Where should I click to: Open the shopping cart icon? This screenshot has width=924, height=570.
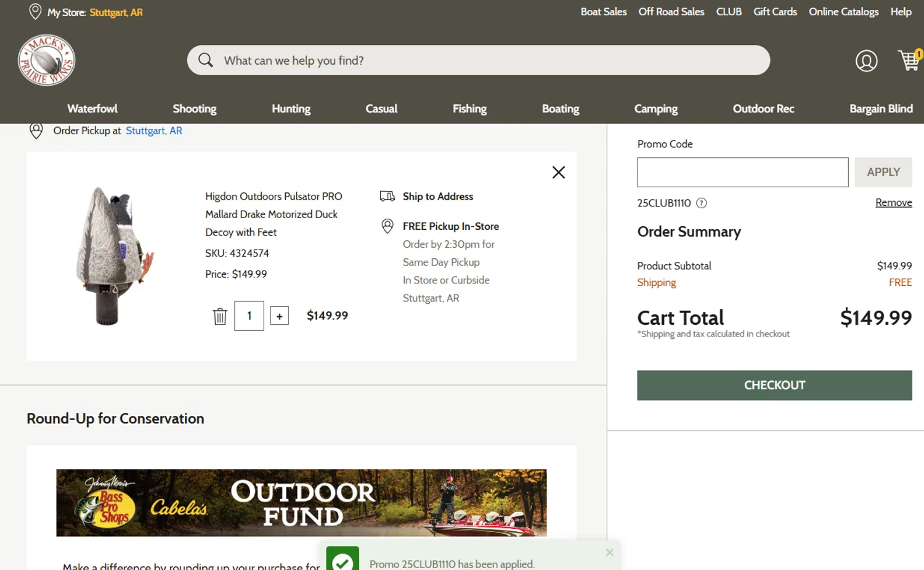(x=910, y=60)
